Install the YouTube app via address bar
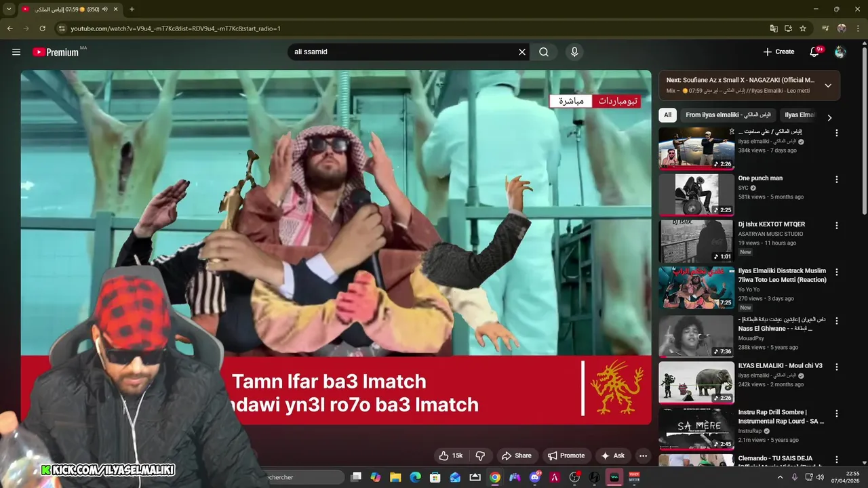Viewport: 868px width, 488px height. pyautogui.click(x=788, y=28)
